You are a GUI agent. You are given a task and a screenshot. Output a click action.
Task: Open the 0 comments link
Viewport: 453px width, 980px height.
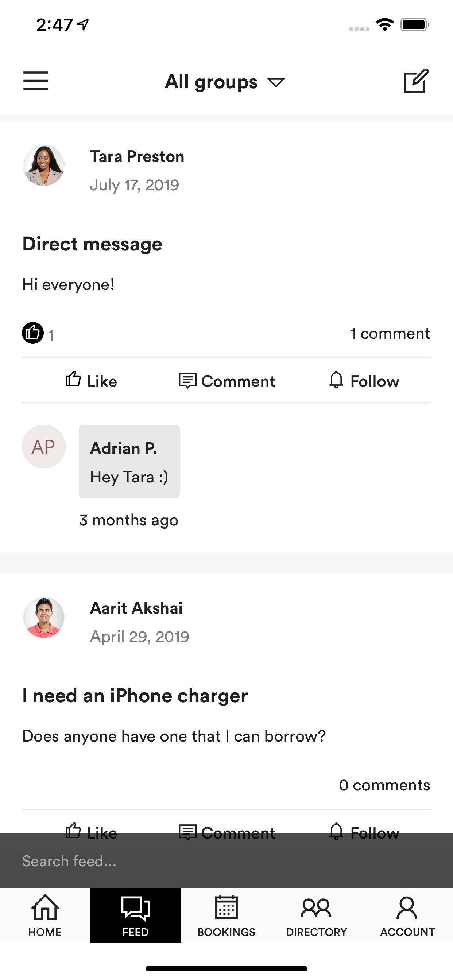click(384, 785)
